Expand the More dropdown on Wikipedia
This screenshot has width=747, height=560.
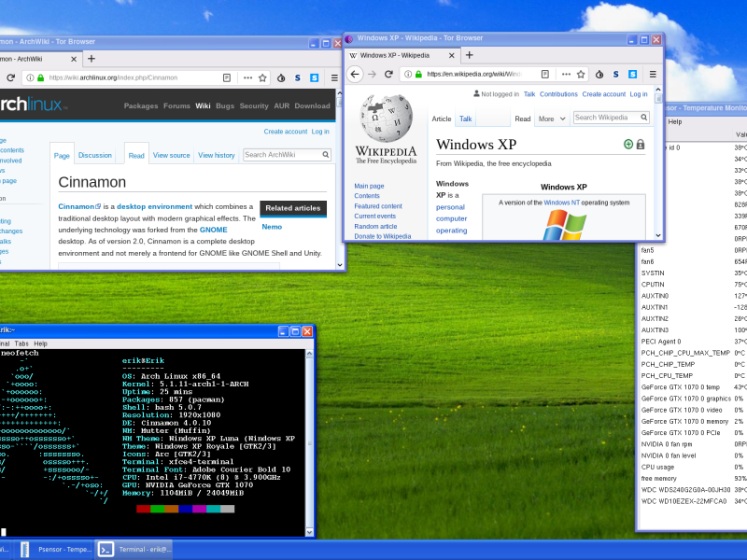tap(552, 119)
